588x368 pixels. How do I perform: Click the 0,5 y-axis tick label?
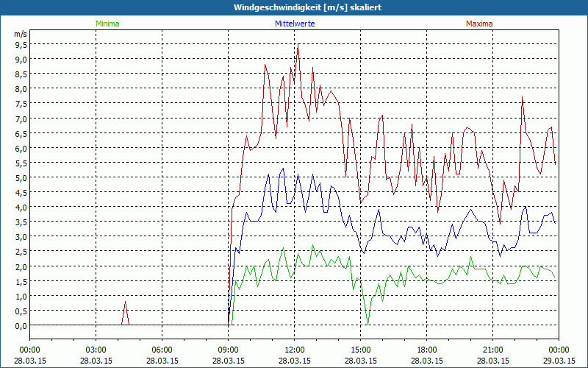(21, 311)
